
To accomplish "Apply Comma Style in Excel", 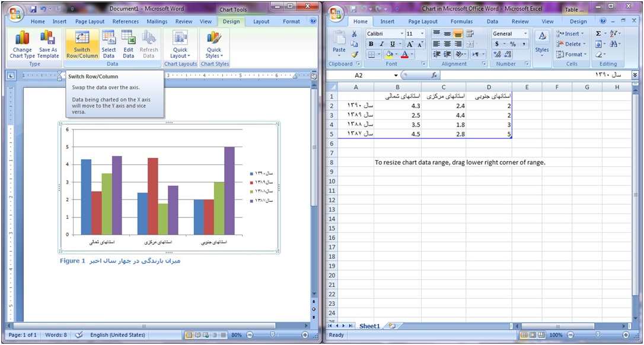I will [524, 44].
